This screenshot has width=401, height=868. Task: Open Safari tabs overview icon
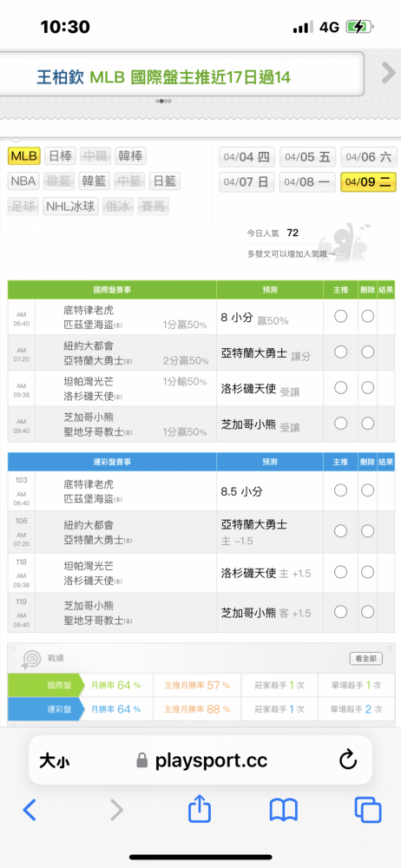[368, 810]
